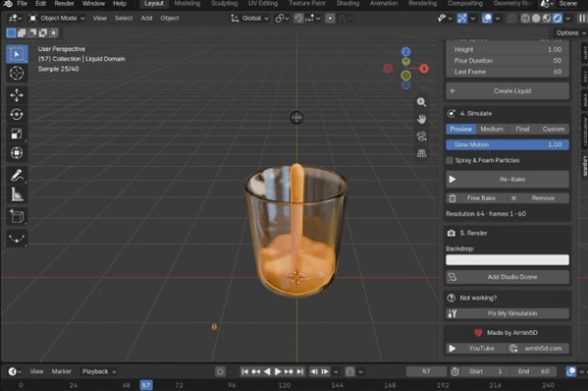588x391 pixels.
Task: Select the Select Box tool
Action: click(17, 54)
